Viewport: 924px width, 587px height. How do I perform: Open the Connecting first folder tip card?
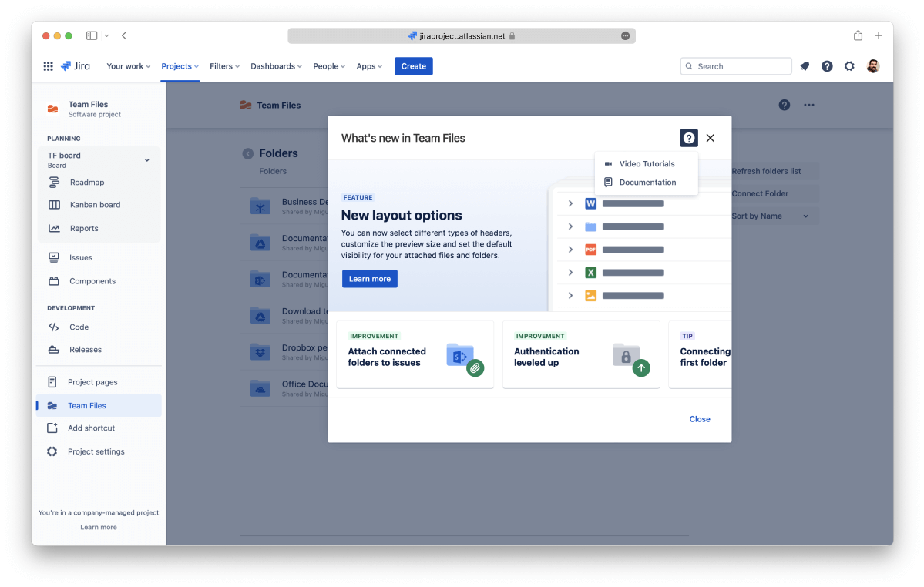point(700,355)
